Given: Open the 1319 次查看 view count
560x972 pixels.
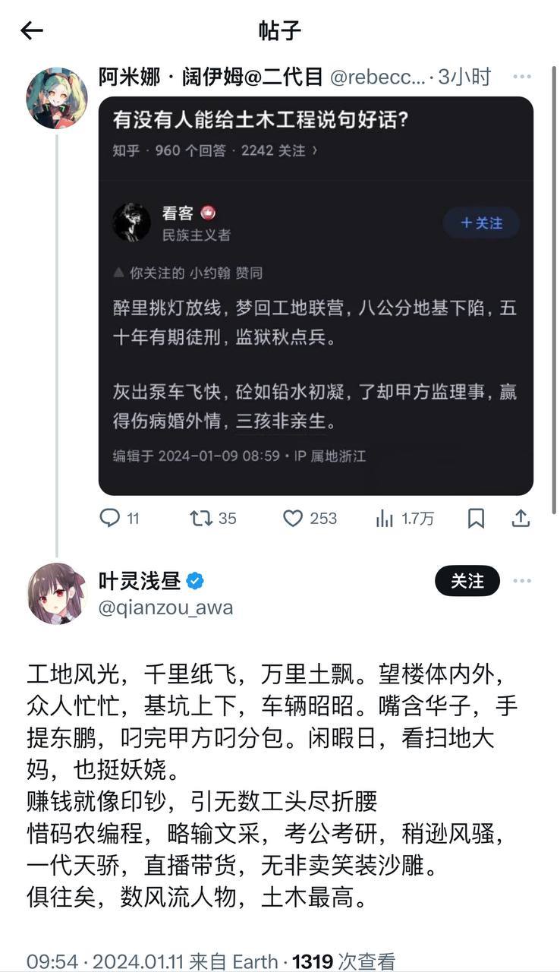Looking at the screenshot, I should tap(343, 961).
